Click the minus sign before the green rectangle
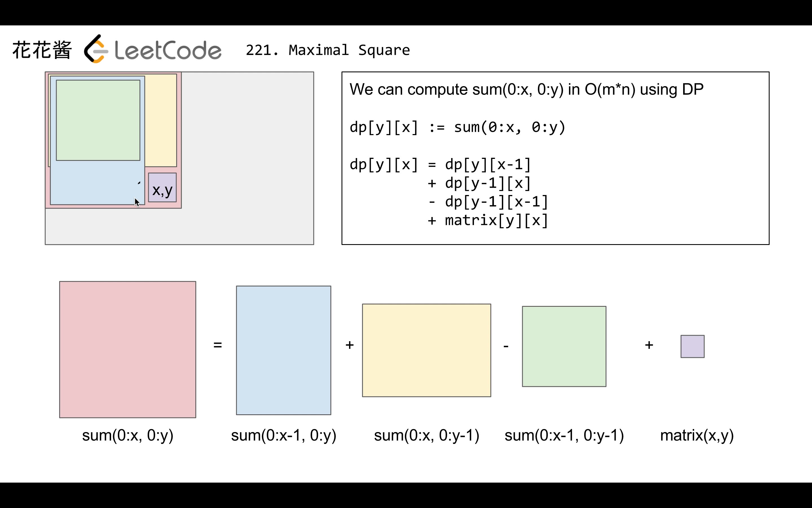 pyautogui.click(x=506, y=346)
